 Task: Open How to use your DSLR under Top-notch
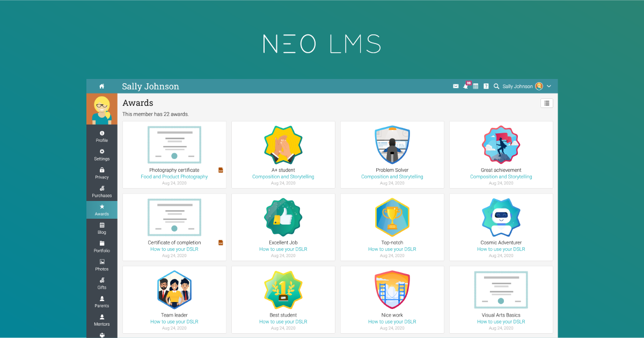tap(392, 249)
